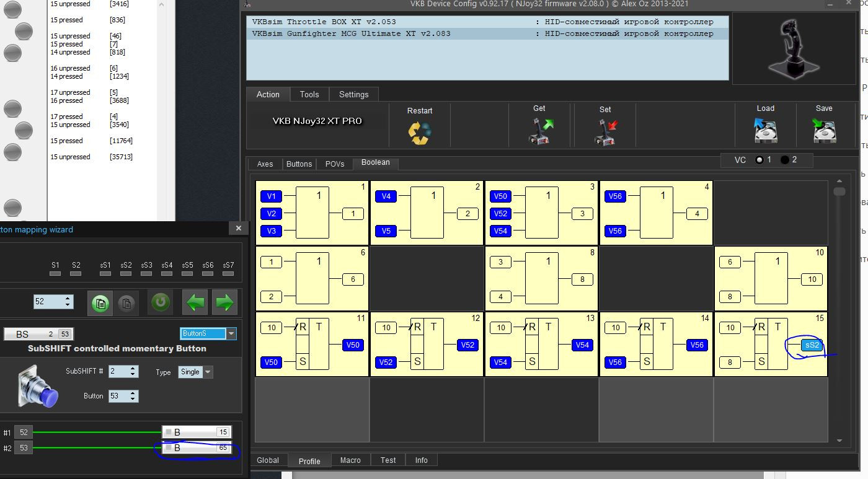
Task: Click the green circular reset icon
Action: (161, 302)
